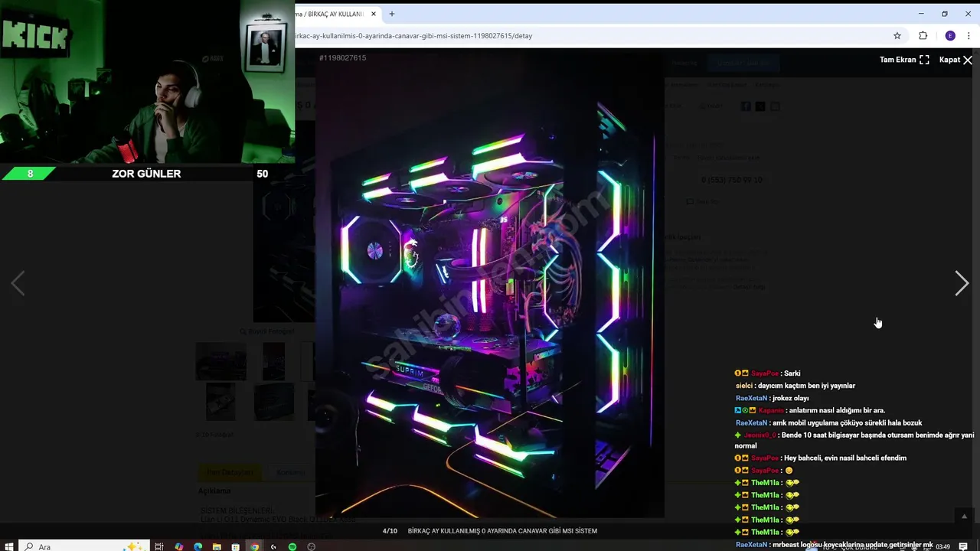Click the photo caption BİRKAÇ AY KULLANILMIŞ
The height and width of the screenshot is (551, 980).
coord(502,530)
